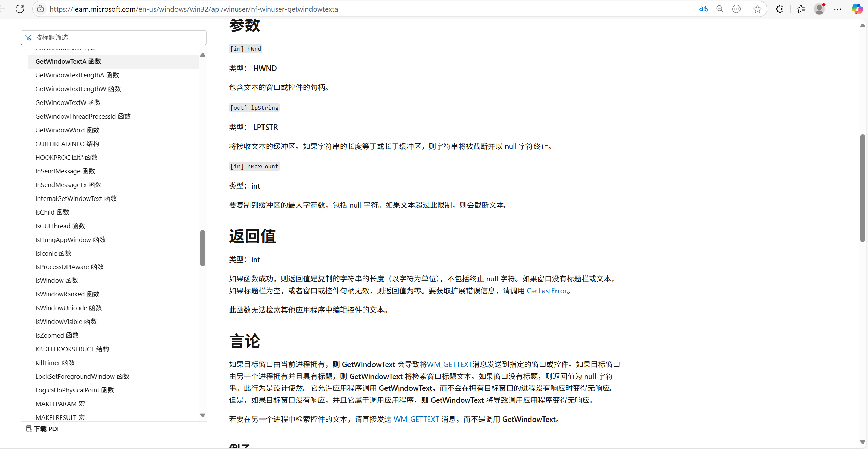Open the Copilot sidebar icon
Image resolution: width=868 pixels, height=449 pixels.
857,9
